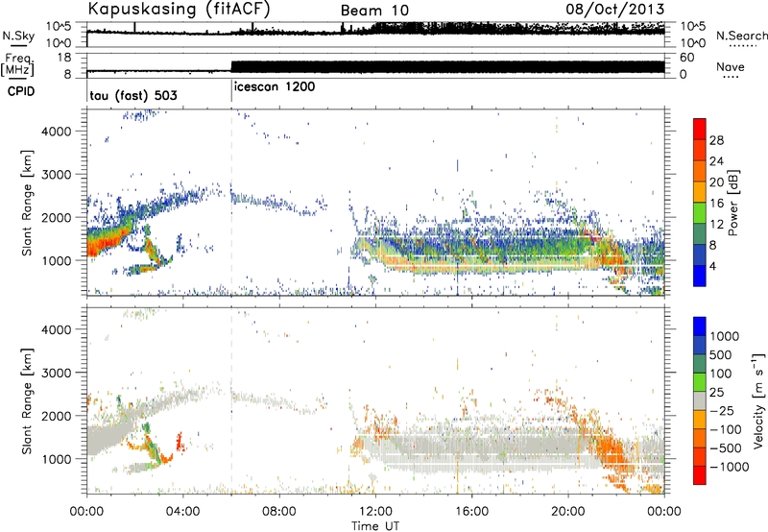Click the N.Sky legend label
This screenshot has height=532, width=768.
click(18, 36)
